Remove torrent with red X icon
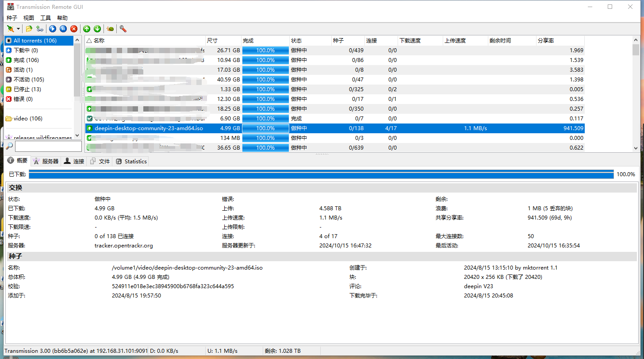This screenshot has height=359, width=644. click(x=74, y=29)
